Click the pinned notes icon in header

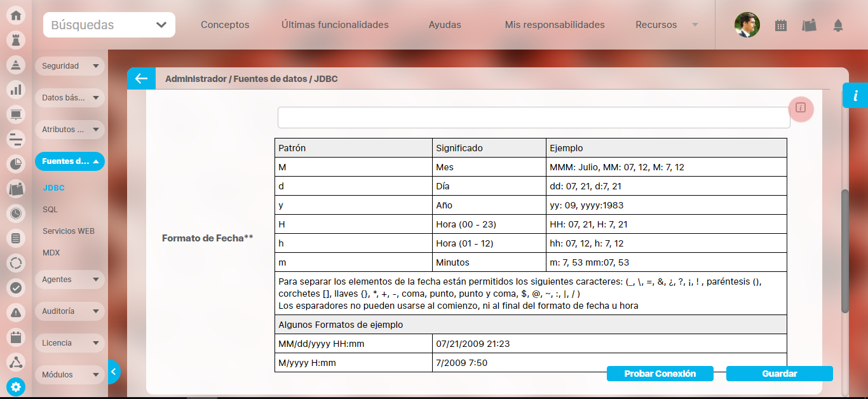[809, 25]
